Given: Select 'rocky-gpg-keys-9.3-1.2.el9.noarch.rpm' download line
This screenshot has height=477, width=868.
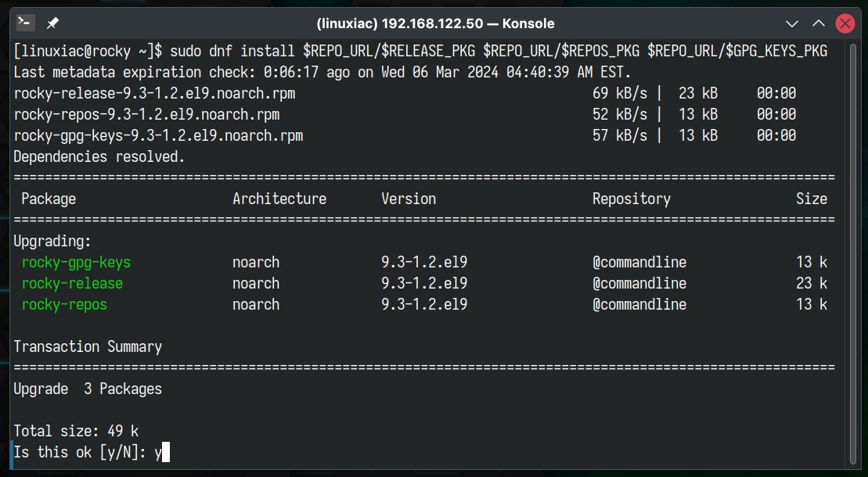Looking at the screenshot, I should click(405, 135).
